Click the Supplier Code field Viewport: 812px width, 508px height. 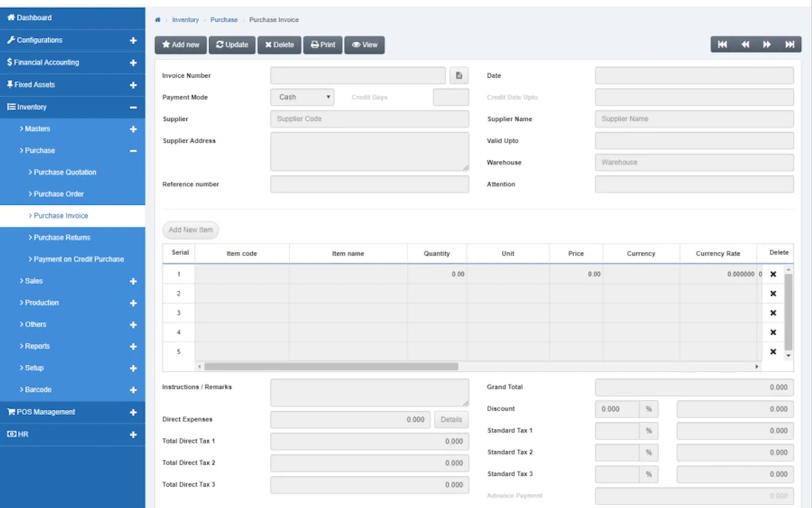pyautogui.click(x=369, y=119)
